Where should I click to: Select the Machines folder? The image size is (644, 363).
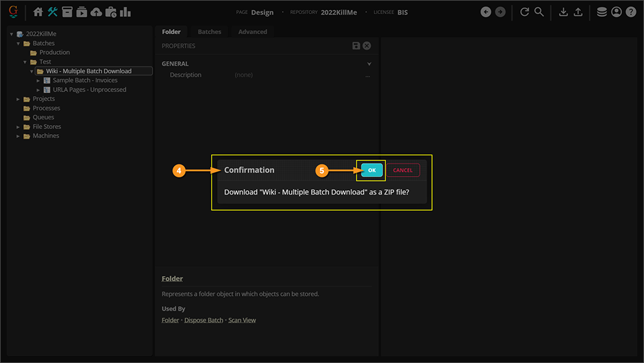point(46,135)
